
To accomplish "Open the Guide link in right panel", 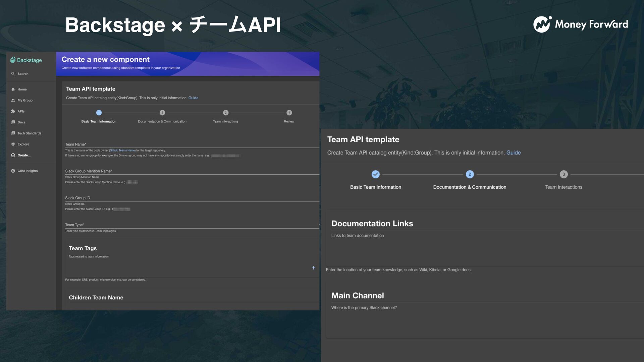I will pos(514,153).
